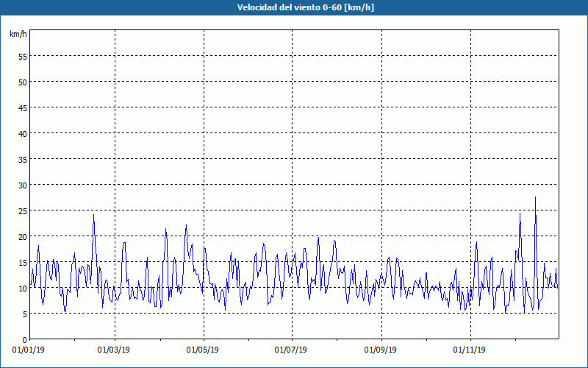The height and width of the screenshot is (368, 588).
Task: Click the y-axis value 45
Action: tap(23, 107)
